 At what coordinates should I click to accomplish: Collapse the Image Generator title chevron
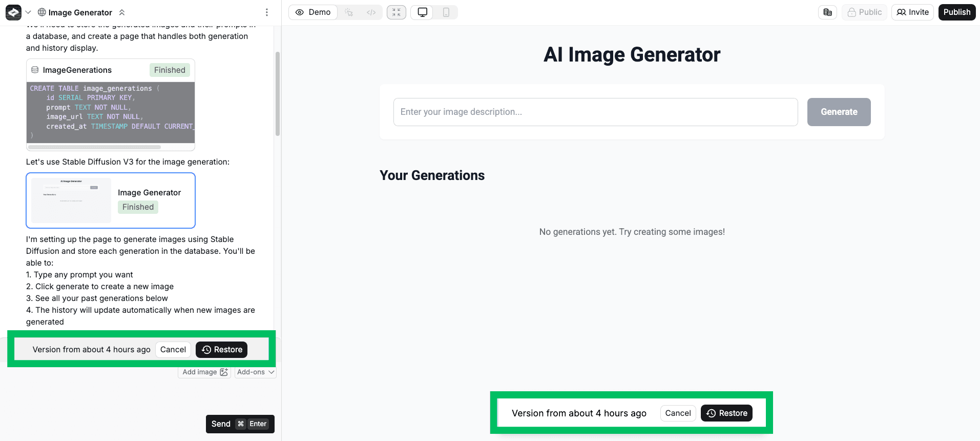click(121, 12)
